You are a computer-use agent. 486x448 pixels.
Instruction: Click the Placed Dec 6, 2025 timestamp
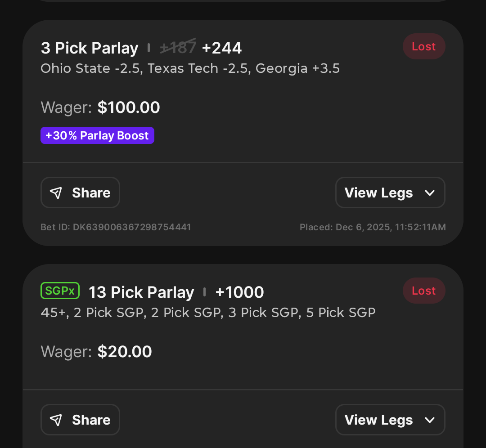[x=373, y=227]
